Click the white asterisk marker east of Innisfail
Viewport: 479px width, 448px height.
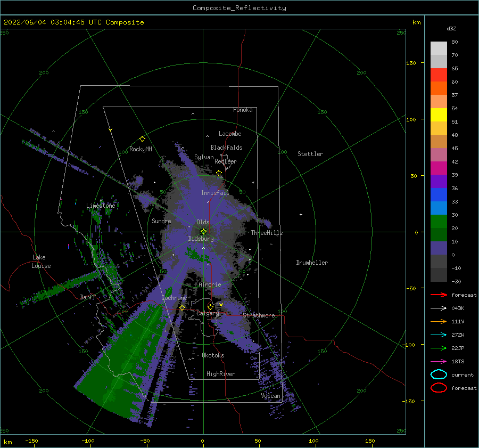coord(253,183)
